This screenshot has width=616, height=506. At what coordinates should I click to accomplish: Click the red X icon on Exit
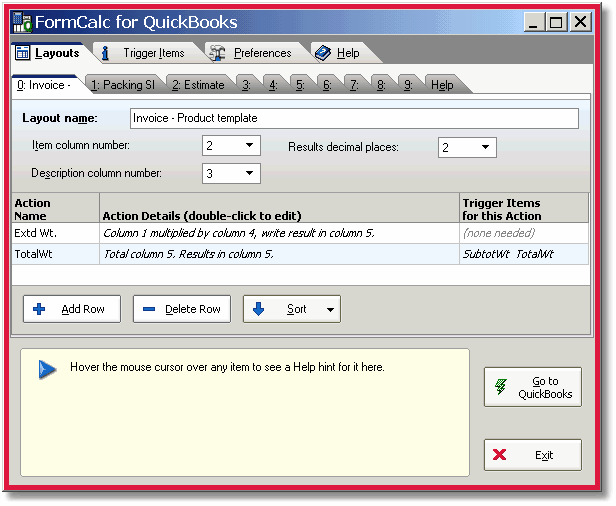point(499,455)
